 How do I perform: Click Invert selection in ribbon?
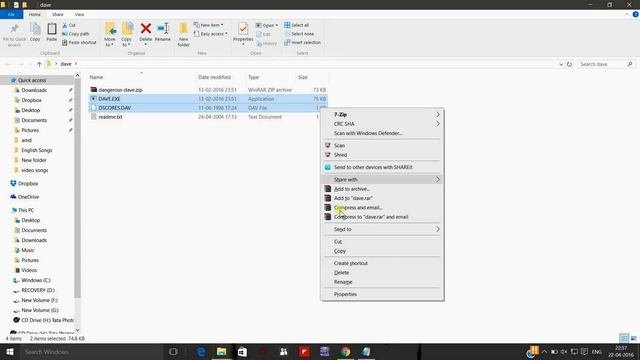coord(302,42)
